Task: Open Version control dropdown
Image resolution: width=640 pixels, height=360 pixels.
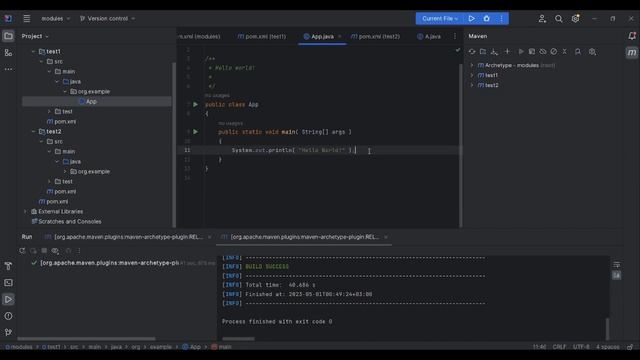Action: coord(107,18)
